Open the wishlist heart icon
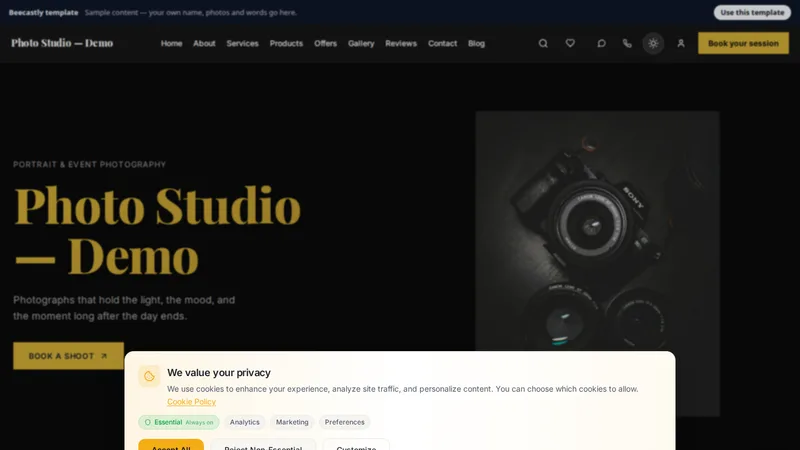This screenshot has width=800, height=450. point(570,43)
